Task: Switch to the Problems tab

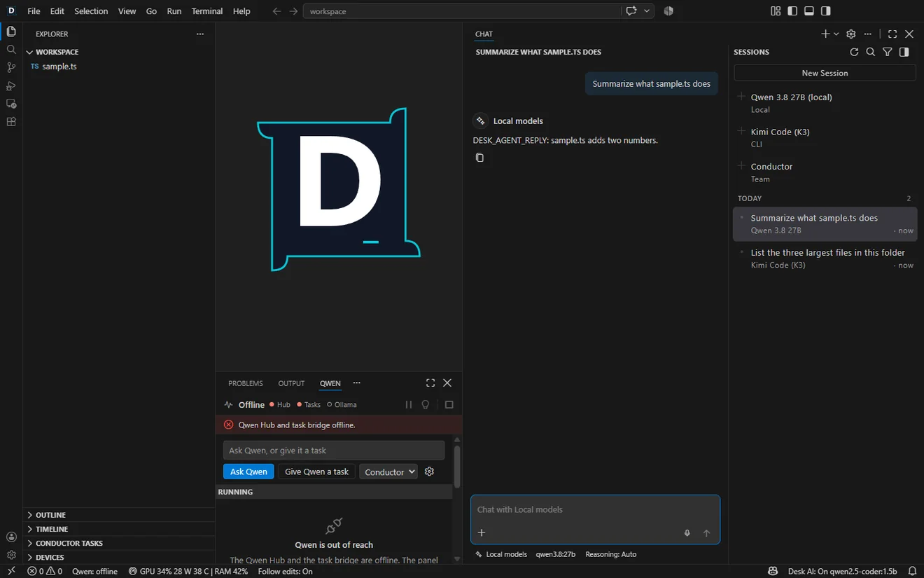Action: pos(246,383)
